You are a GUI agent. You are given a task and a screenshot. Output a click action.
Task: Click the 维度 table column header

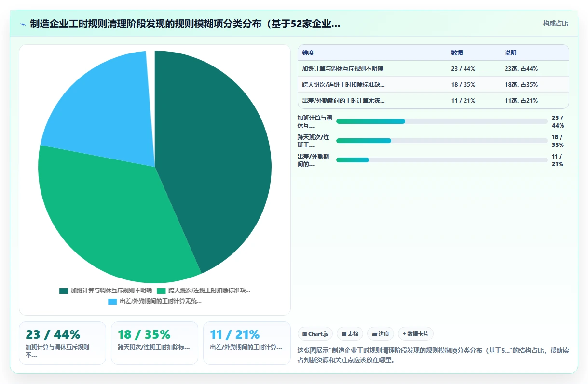point(308,53)
